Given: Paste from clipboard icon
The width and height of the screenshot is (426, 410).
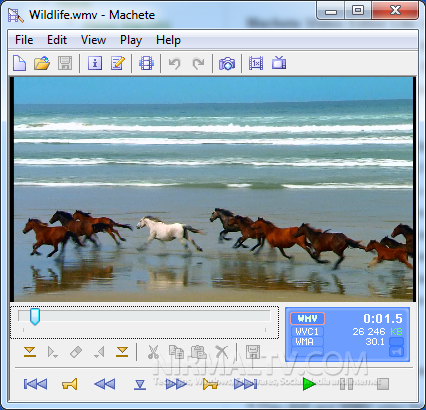Looking at the screenshot, I should [x=199, y=352].
